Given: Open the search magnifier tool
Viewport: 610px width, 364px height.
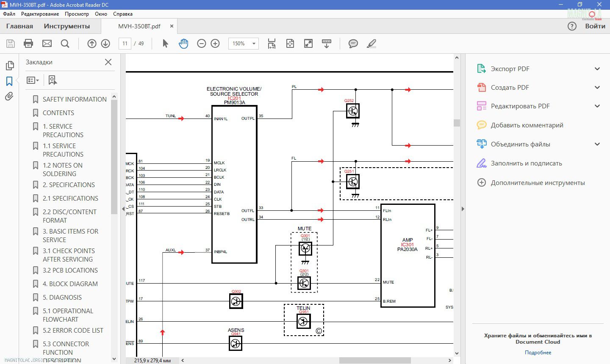Looking at the screenshot, I should click(65, 44).
